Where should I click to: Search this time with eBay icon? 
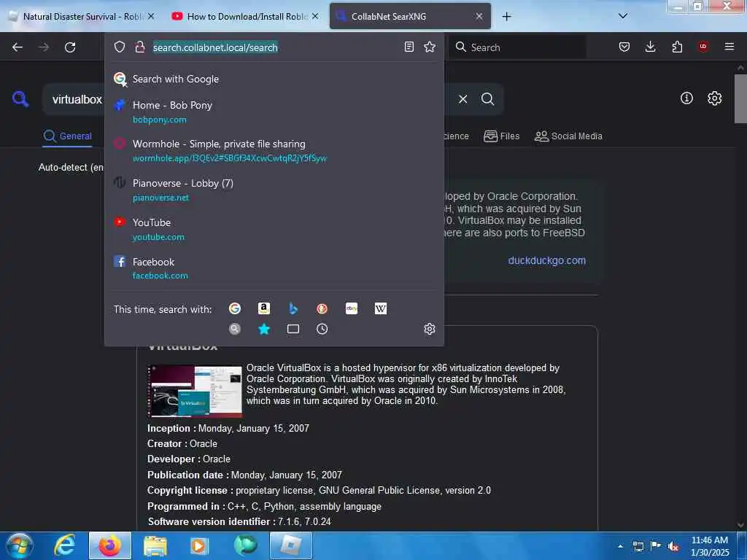click(x=352, y=308)
